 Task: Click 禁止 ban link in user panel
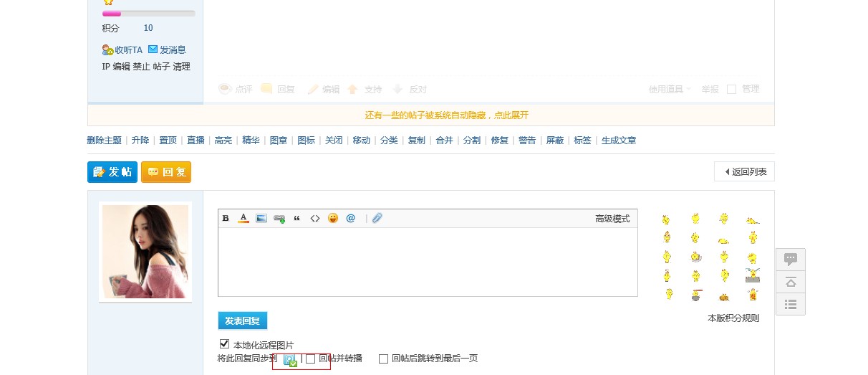click(x=141, y=67)
